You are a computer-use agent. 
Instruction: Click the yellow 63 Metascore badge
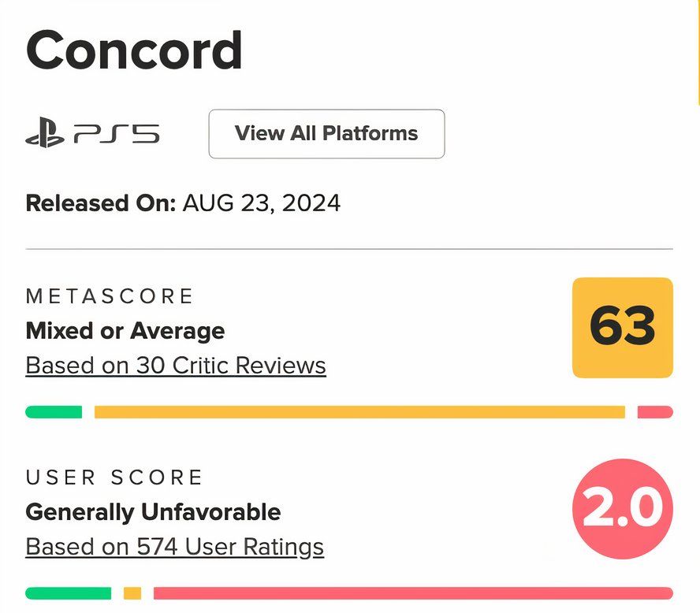[623, 327]
